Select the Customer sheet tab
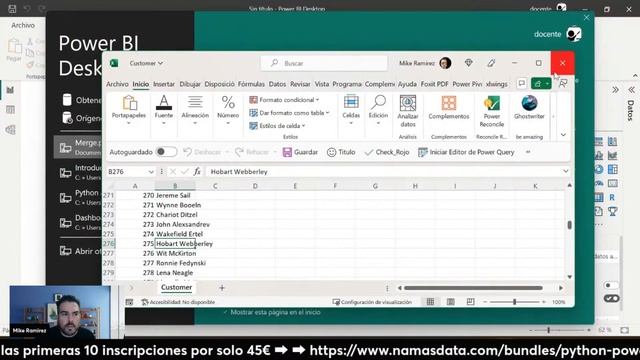Viewport: 640px width, 360px height. 176,287
